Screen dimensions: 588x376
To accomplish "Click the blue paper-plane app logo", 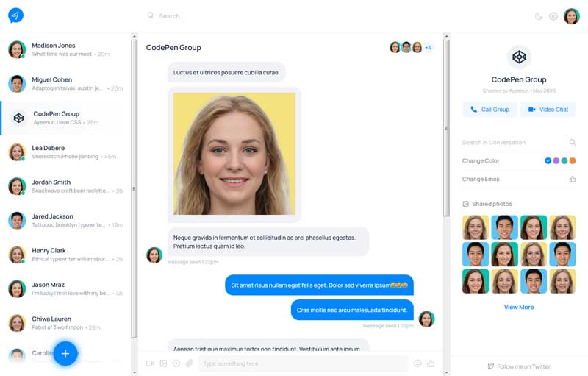I will (15, 15).
